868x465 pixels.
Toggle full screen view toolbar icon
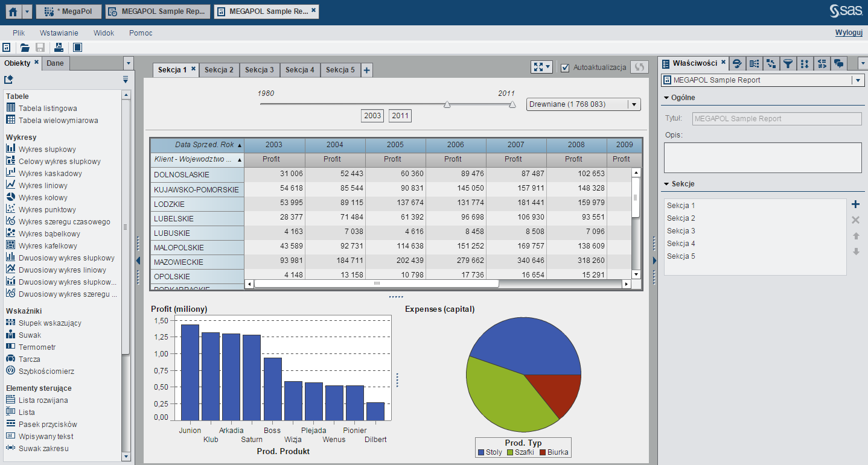77,47
